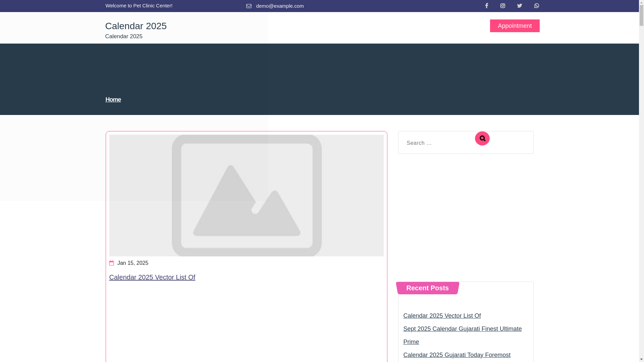Open the WhatsApp social icon

click(x=537, y=6)
